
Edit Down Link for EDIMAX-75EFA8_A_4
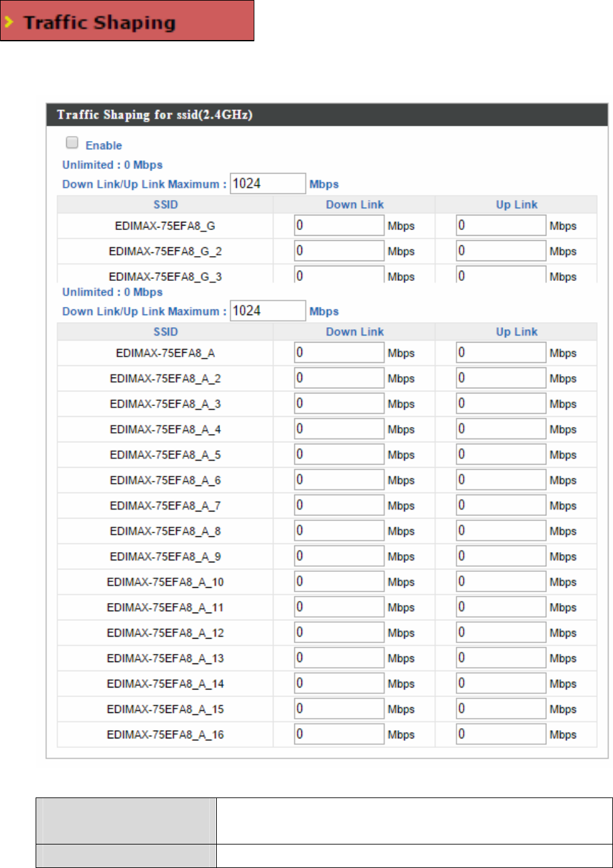[x=340, y=429]
